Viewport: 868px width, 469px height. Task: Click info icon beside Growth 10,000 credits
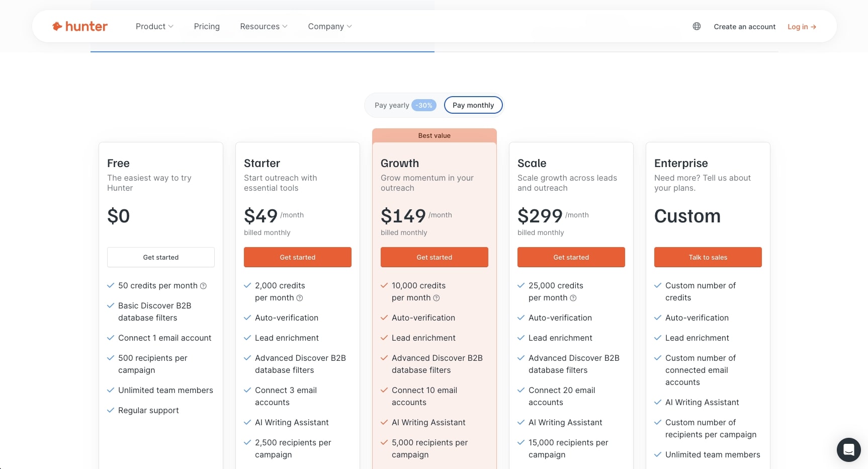coord(437,298)
